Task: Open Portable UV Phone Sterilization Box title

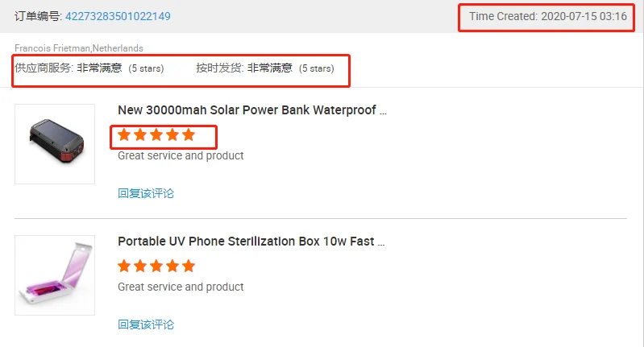Action: [251, 241]
